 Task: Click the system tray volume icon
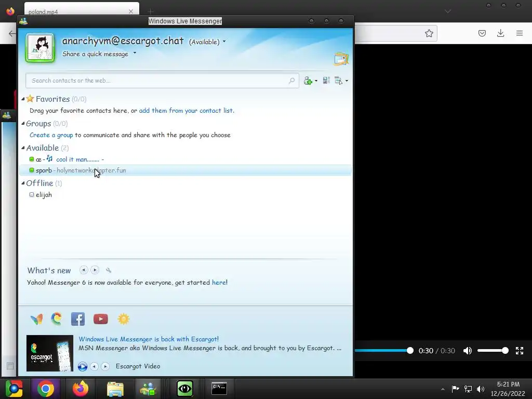(481, 389)
